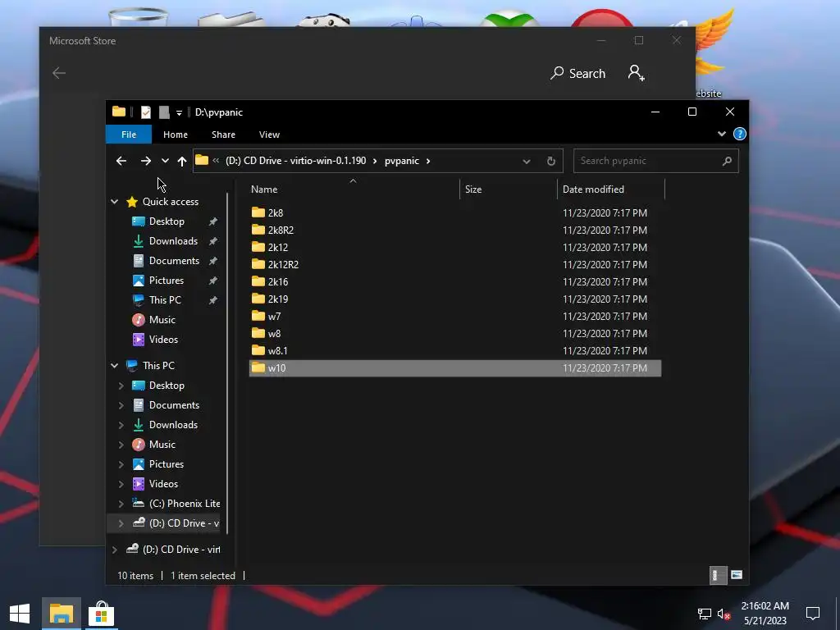Image resolution: width=840 pixels, height=630 pixels.
Task: Select (C:) Phoenix Lite drive in tree
Action: [x=185, y=504]
